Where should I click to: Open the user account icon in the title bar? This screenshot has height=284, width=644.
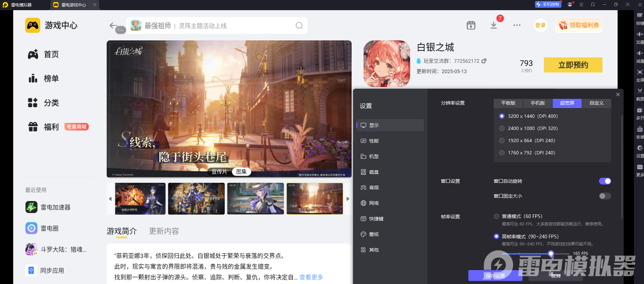point(570,4)
